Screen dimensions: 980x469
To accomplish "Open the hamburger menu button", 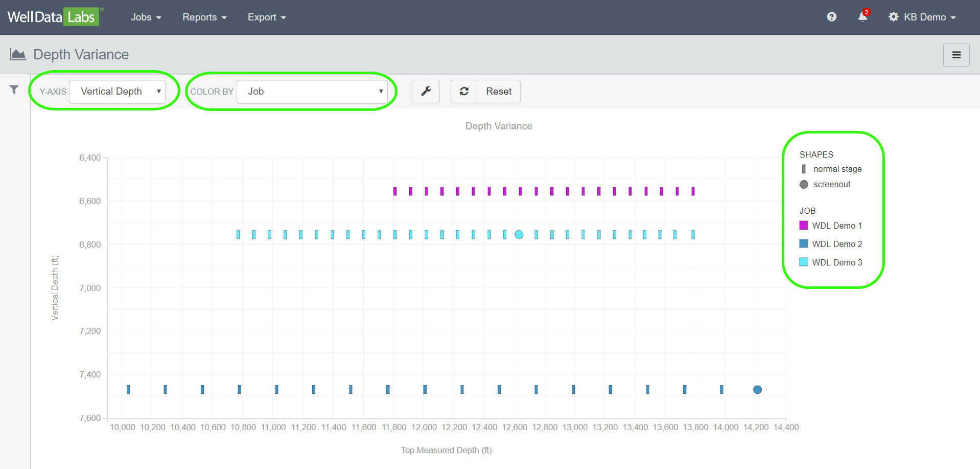I will click(956, 55).
